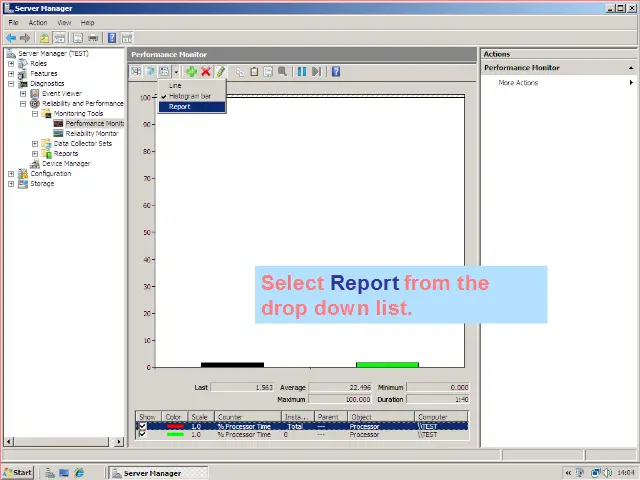Toggle the Show/Hide Action Pane icon
Screen dimensions: 640x480
pyautogui.click(x=127, y=38)
